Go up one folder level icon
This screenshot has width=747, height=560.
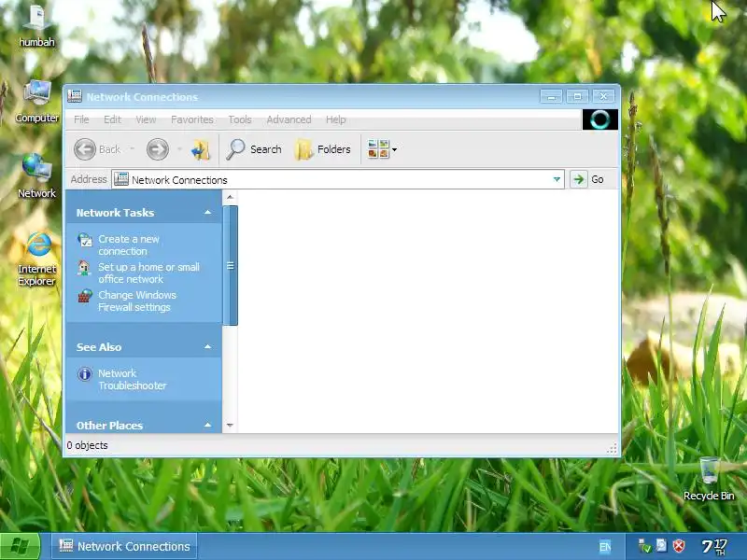201,149
